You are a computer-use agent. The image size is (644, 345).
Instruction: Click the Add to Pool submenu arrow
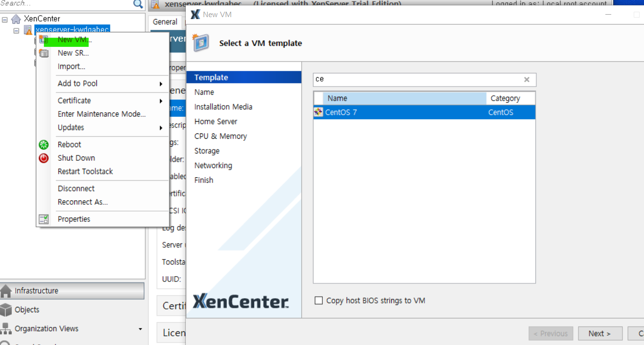(161, 84)
